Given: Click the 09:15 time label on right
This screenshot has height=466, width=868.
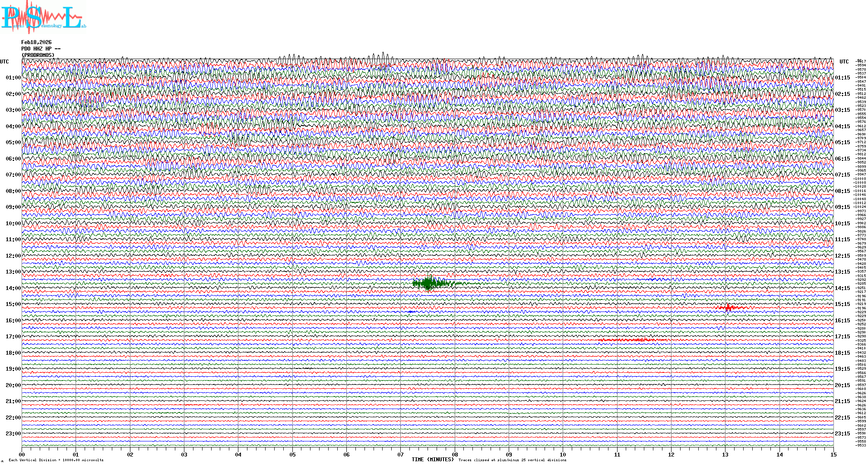Looking at the screenshot, I should pos(842,207).
